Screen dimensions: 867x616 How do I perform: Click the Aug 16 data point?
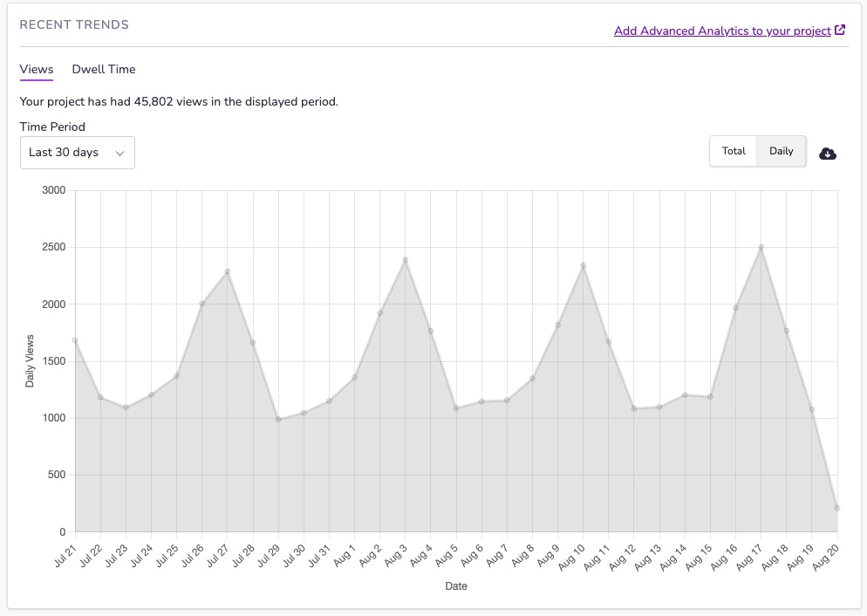pos(735,308)
